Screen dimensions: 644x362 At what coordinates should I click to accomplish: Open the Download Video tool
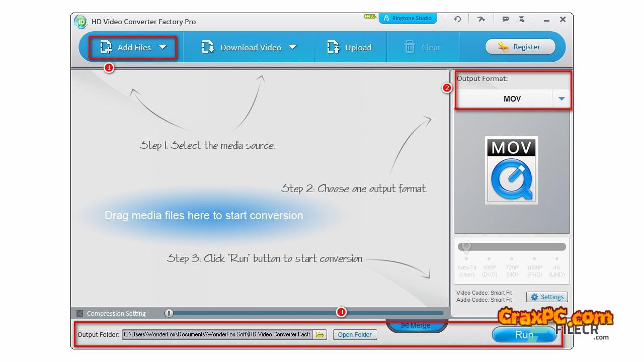click(x=242, y=47)
